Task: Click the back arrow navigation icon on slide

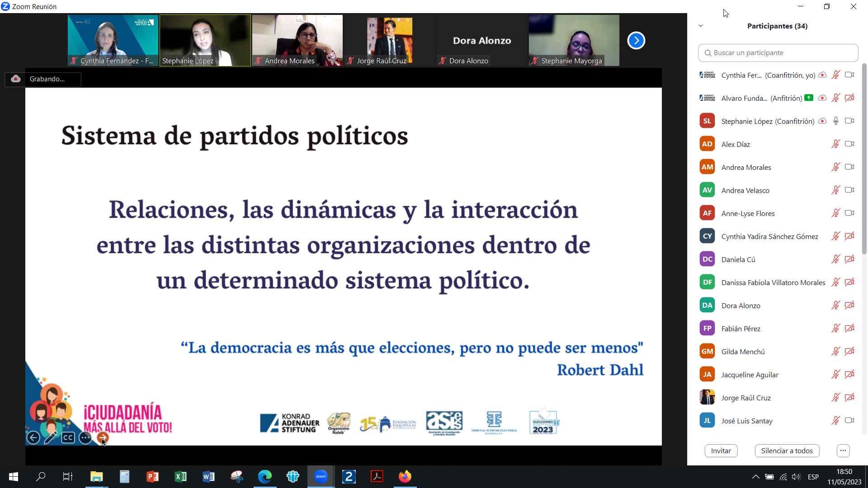Action: pos(33,437)
